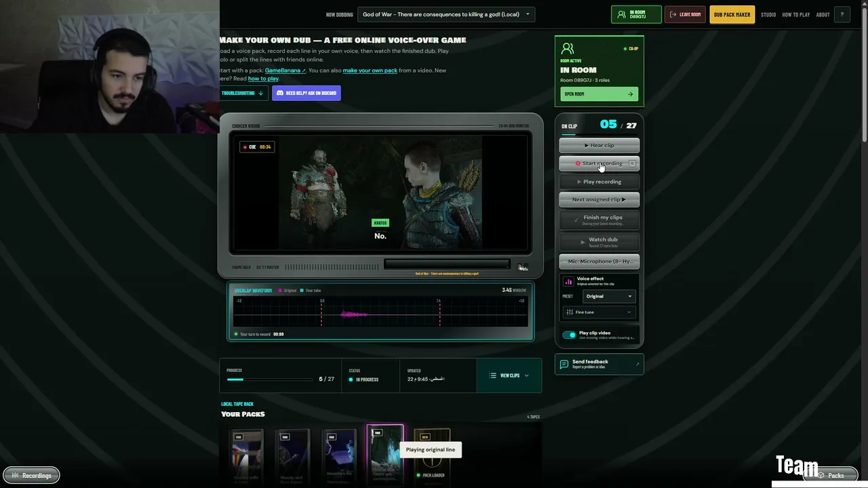Image resolution: width=868 pixels, height=488 pixels.
Task: Click the 4 TAPES count label
Action: 533,417
